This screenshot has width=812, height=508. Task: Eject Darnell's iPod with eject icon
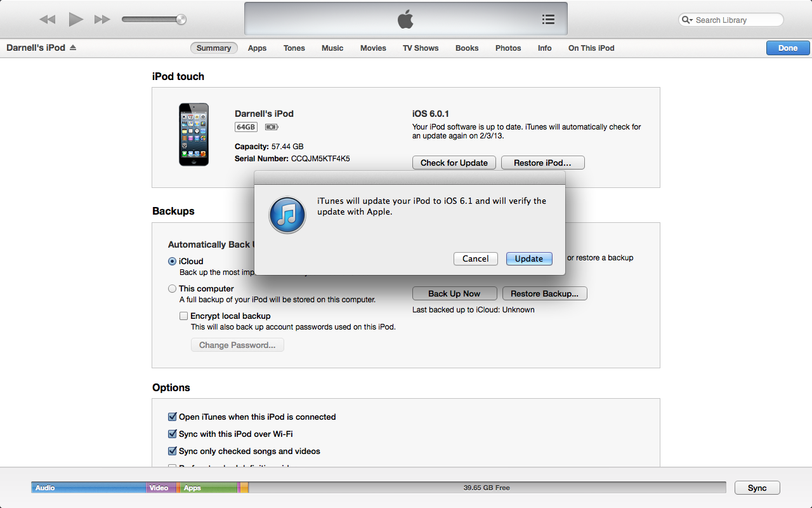point(73,48)
